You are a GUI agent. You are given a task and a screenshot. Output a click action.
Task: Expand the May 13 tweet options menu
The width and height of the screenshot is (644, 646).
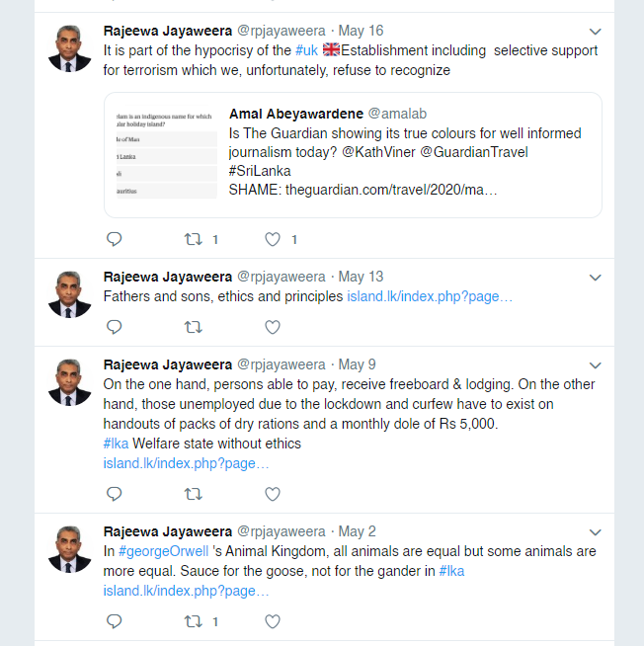(x=595, y=278)
